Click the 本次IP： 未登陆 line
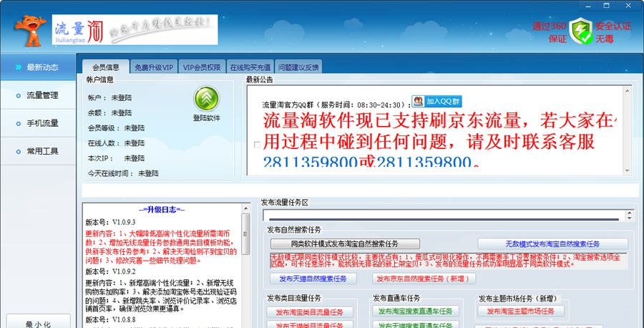The width and height of the screenshot is (644, 328). tap(116, 158)
